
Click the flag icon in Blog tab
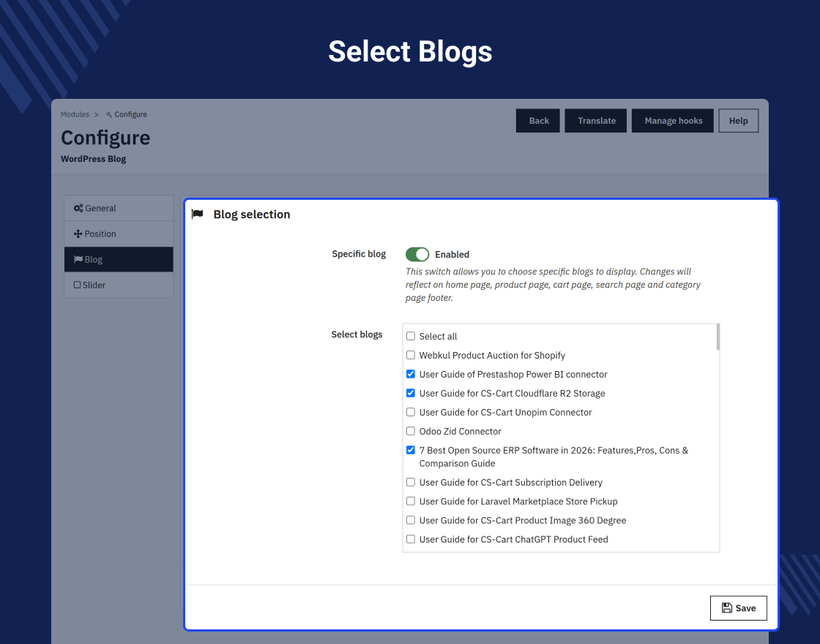[x=78, y=259]
